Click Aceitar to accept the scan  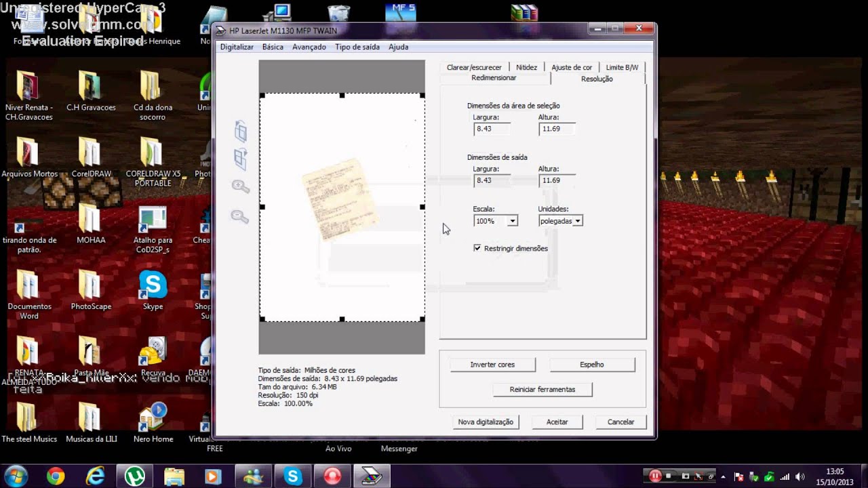tap(557, 422)
